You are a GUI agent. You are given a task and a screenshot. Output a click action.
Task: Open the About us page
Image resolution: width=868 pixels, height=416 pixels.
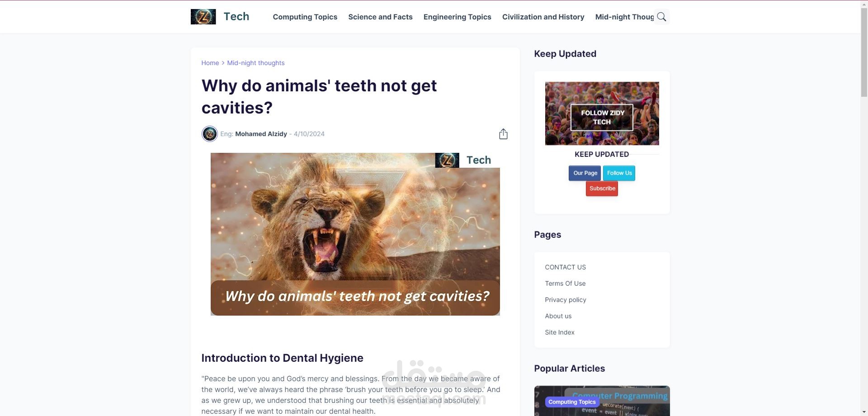click(558, 316)
